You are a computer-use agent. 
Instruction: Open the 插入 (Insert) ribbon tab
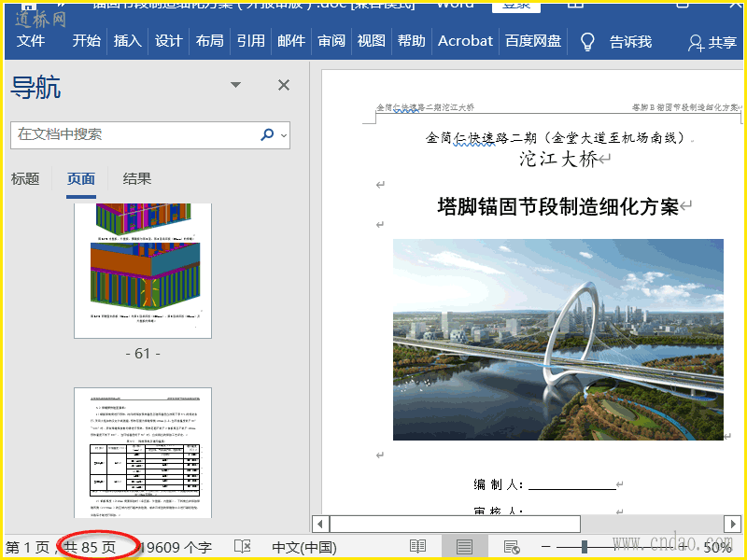(x=128, y=41)
